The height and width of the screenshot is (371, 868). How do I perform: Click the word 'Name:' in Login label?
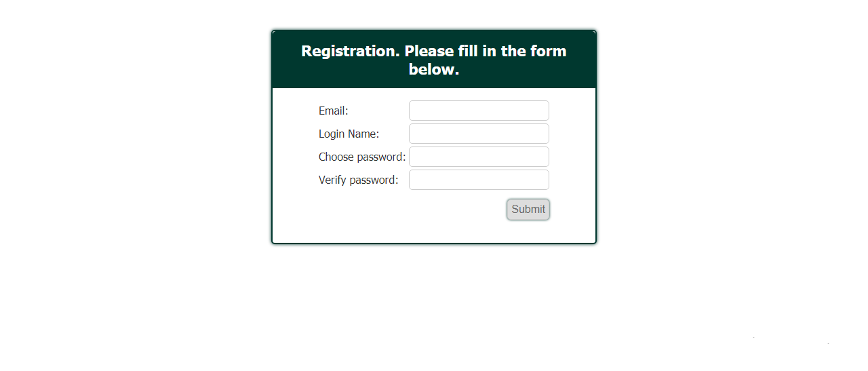(x=363, y=134)
